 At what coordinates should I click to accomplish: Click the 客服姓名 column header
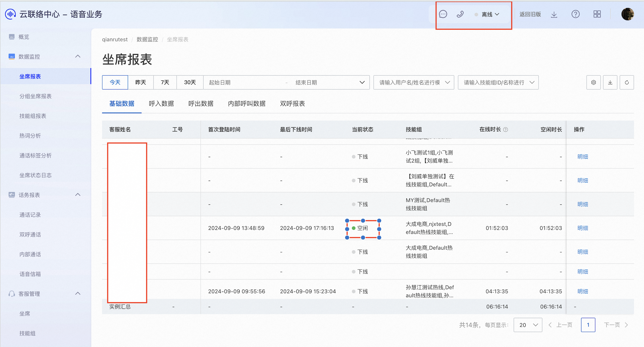point(120,130)
